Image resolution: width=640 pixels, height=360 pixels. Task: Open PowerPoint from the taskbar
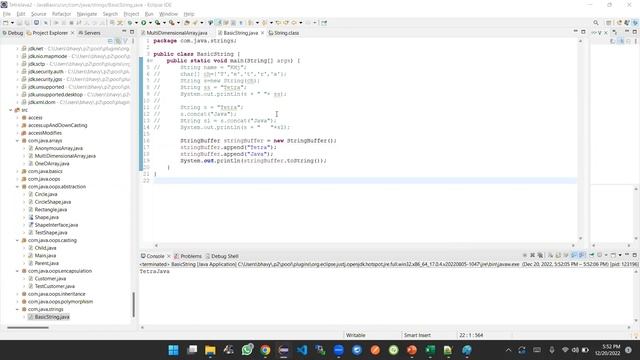point(412,350)
